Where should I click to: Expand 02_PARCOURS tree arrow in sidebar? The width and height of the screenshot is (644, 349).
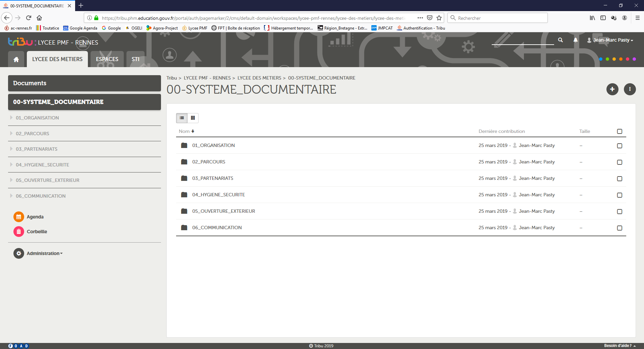coord(11,134)
